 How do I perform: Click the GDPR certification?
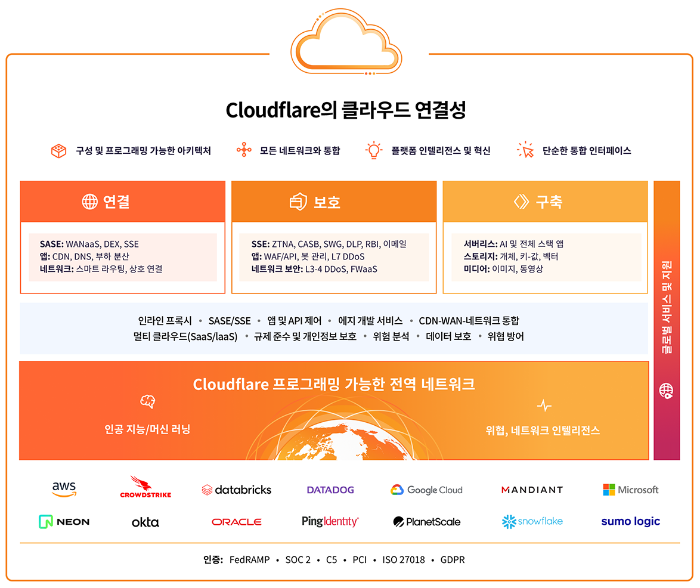click(453, 560)
